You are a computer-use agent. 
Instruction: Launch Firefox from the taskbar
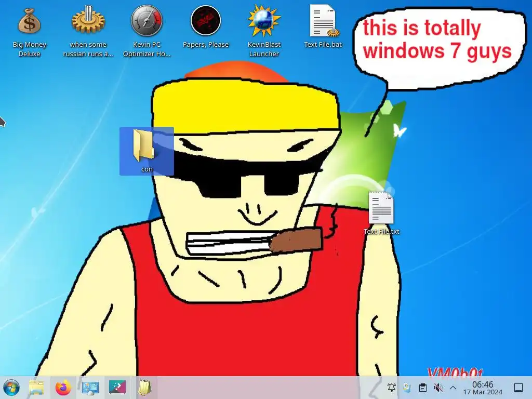(63, 388)
